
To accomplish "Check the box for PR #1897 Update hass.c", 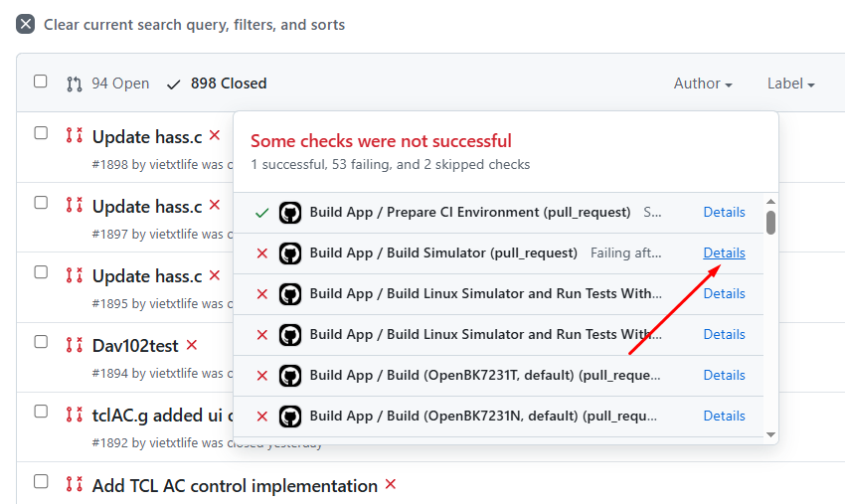I will [x=41, y=203].
